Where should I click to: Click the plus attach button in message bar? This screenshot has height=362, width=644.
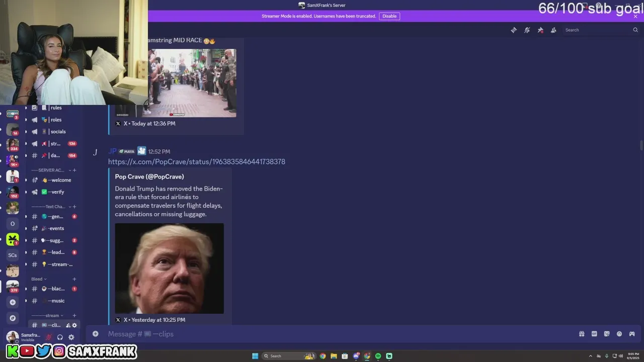point(95,334)
